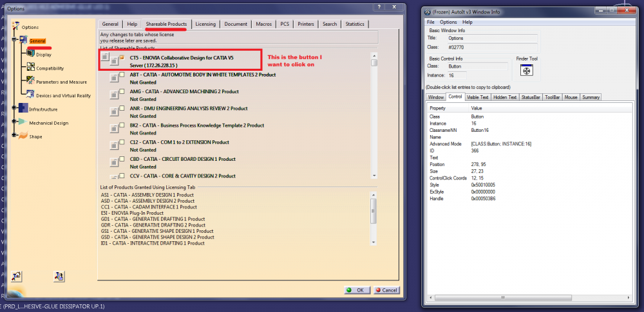Click the granted products list scrollbar thumb
The width and height of the screenshot is (644, 312).
pos(374,211)
